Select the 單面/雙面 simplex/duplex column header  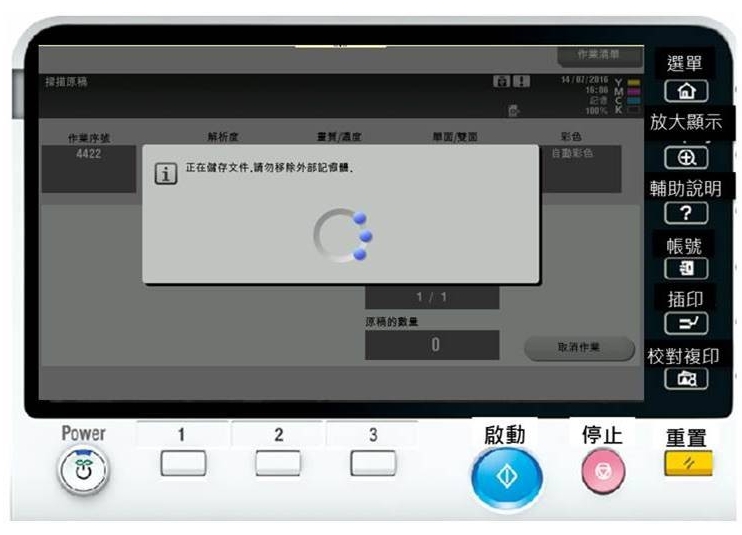pyautogui.click(x=455, y=137)
